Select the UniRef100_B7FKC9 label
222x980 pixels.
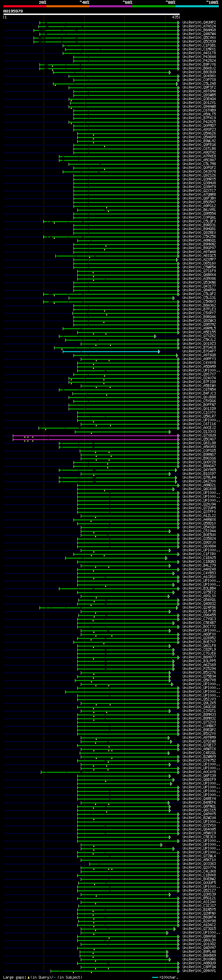pyautogui.click(x=199, y=118)
